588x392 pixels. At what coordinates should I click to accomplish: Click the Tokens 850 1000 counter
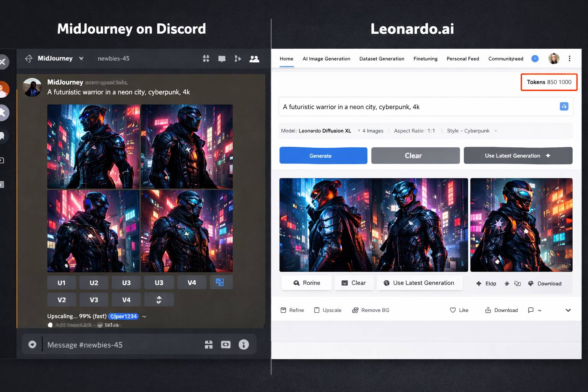pos(549,82)
